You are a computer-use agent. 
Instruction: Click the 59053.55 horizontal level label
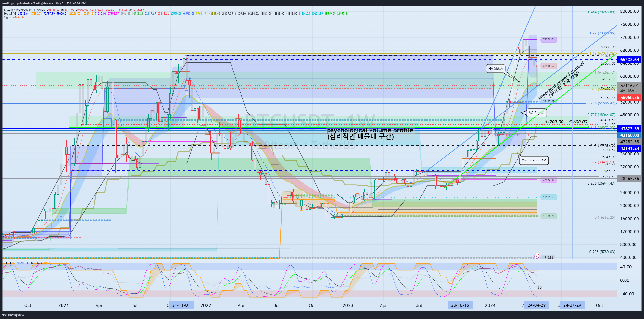(608, 79)
